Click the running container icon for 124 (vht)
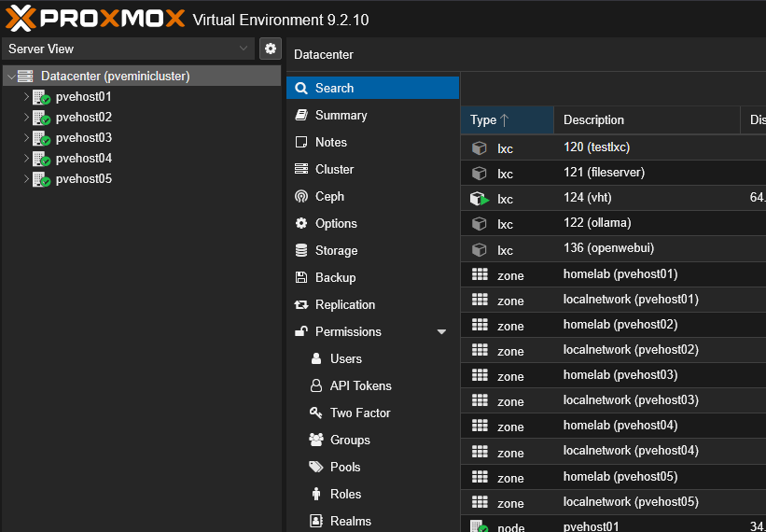 click(x=480, y=199)
